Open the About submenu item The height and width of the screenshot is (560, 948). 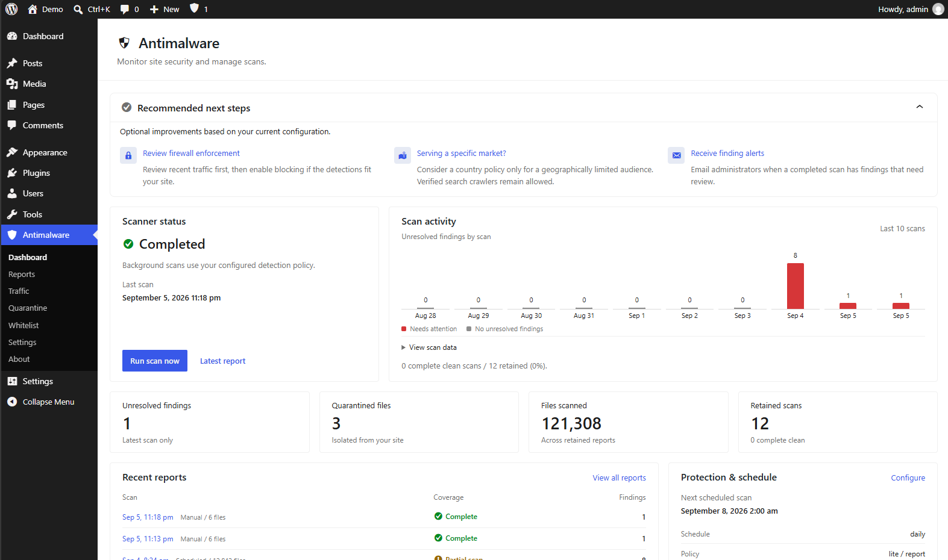[x=19, y=359]
